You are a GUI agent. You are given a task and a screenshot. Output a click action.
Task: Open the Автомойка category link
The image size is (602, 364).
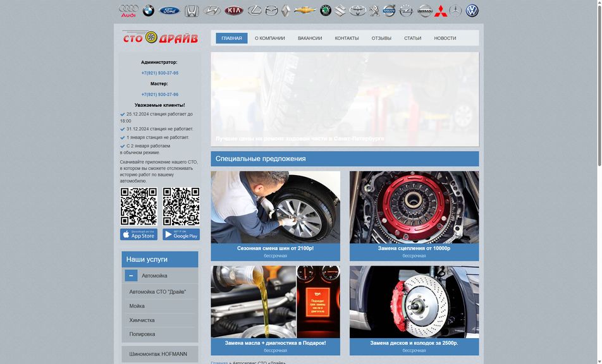154,276
